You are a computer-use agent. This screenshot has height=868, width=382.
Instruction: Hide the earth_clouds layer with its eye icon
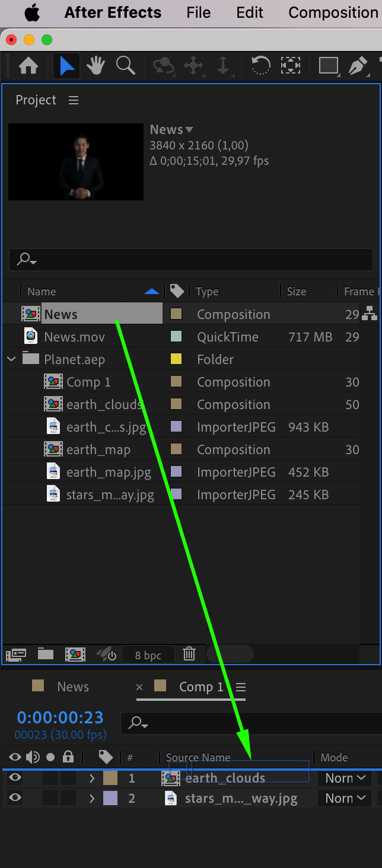coord(15,778)
